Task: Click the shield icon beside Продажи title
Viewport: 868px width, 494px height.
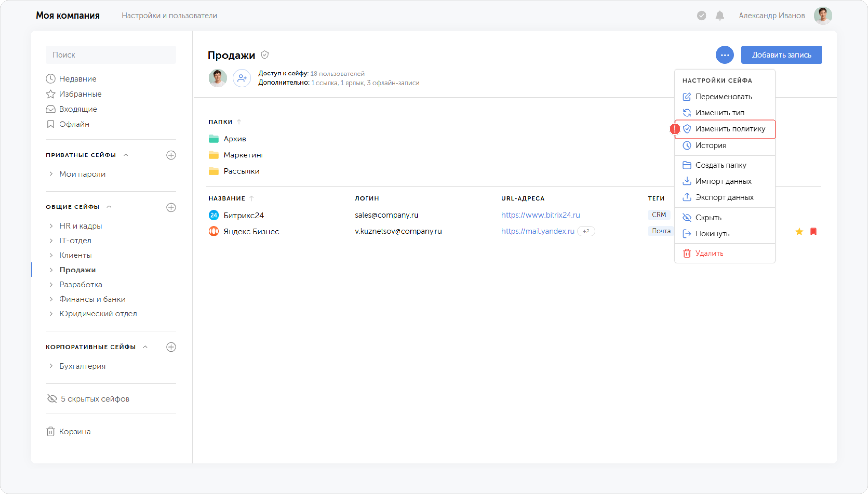Action: pyautogui.click(x=265, y=55)
